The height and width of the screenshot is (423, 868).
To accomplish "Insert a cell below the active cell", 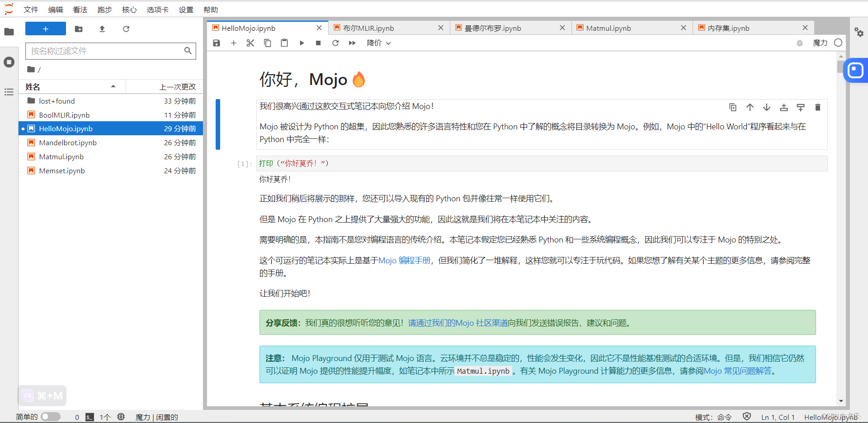I will pos(801,107).
